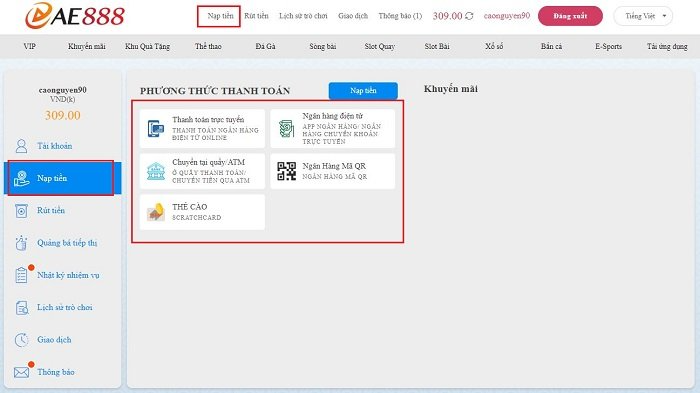Image resolution: width=700 pixels, height=393 pixels.
Task: Open Rút tiền in top header
Action: (x=256, y=16)
